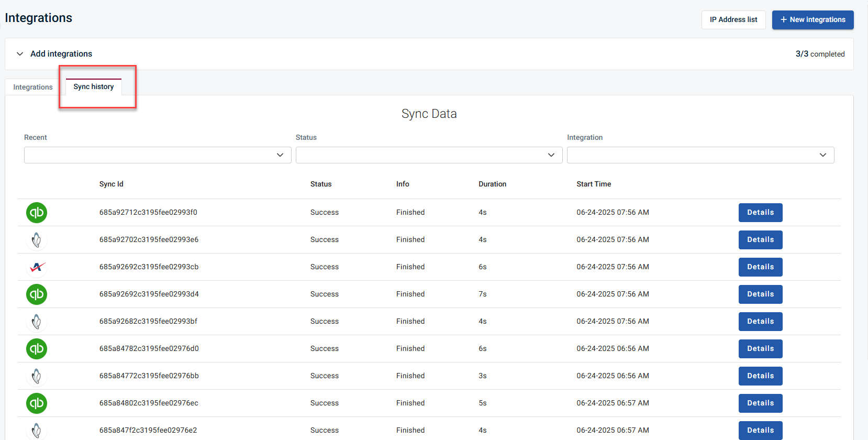Show Details for sync 685a92682c3195fee02993bf
868x440 pixels.
click(x=760, y=322)
